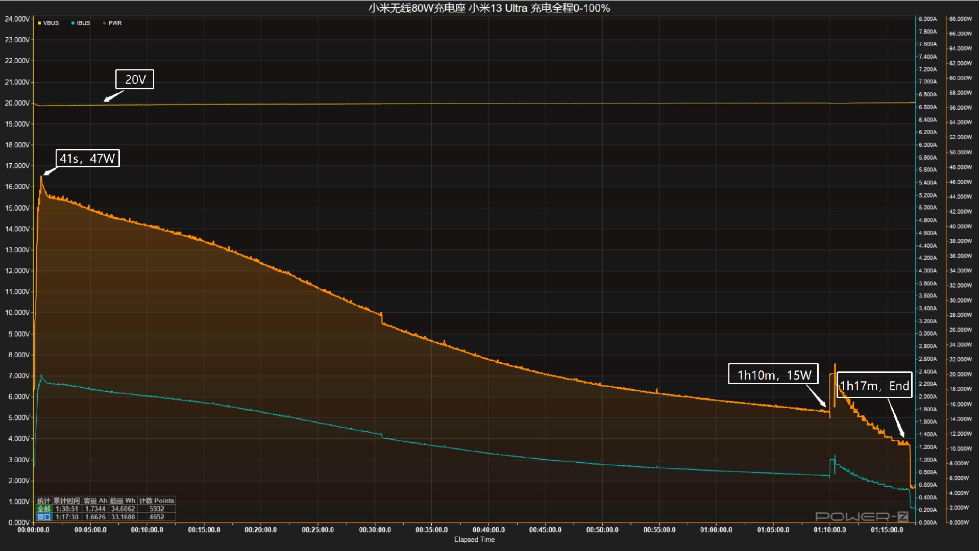Click the 累计时间 column header
The height and width of the screenshot is (551, 980).
66,500
